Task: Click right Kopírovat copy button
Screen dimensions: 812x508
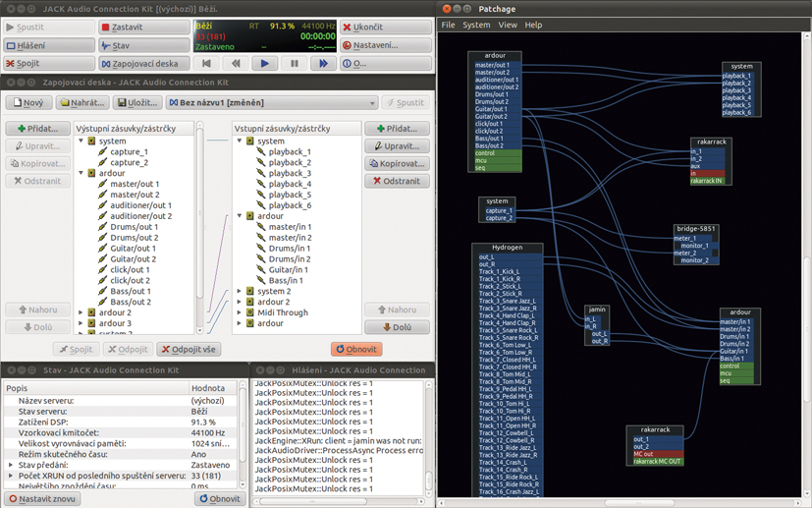Action: (x=398, y=163)
